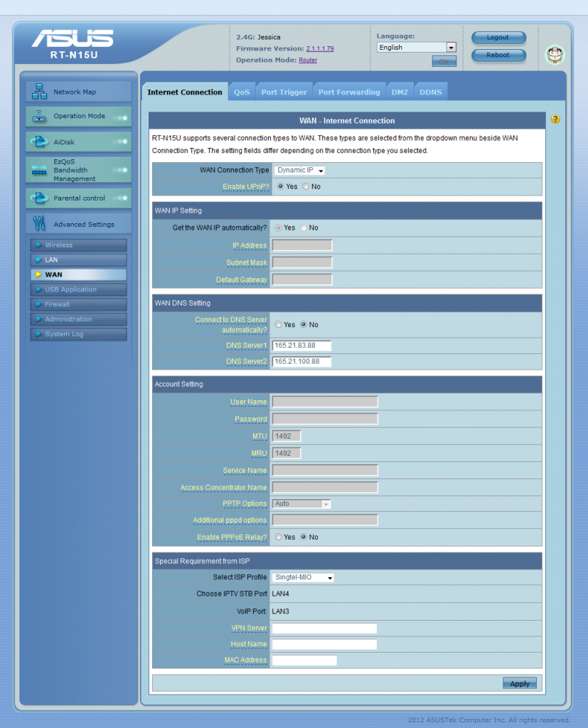Viewport: 588px width, 728px height.
Task: Switch to the Port Forwarding tab
Action: tap(348, 92)
